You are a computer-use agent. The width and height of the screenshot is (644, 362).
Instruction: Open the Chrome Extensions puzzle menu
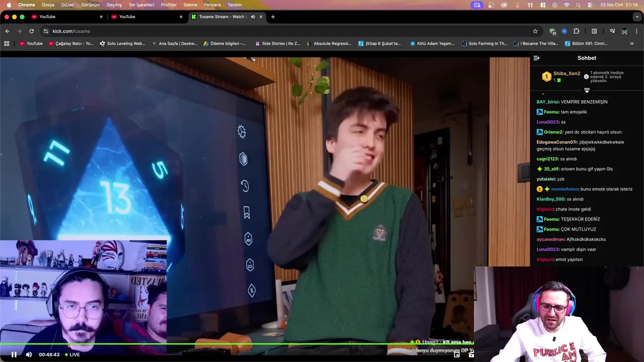[577, 31]
